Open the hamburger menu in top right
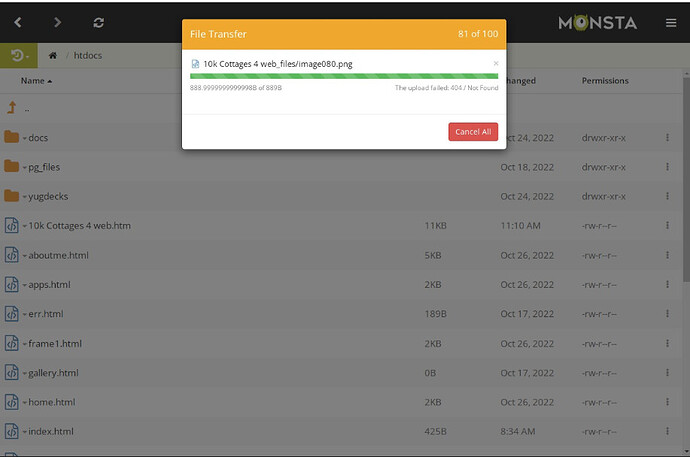The width and height of the screenshot is (690, 457). [670, 22]
